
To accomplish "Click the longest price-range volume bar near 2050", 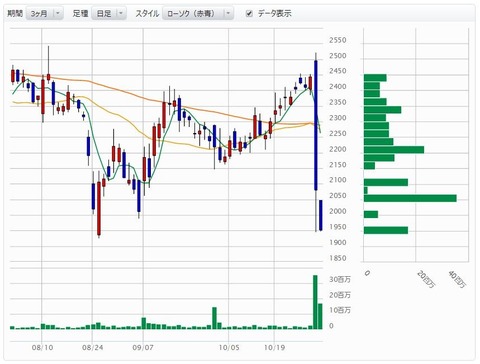I will [410, 198].
